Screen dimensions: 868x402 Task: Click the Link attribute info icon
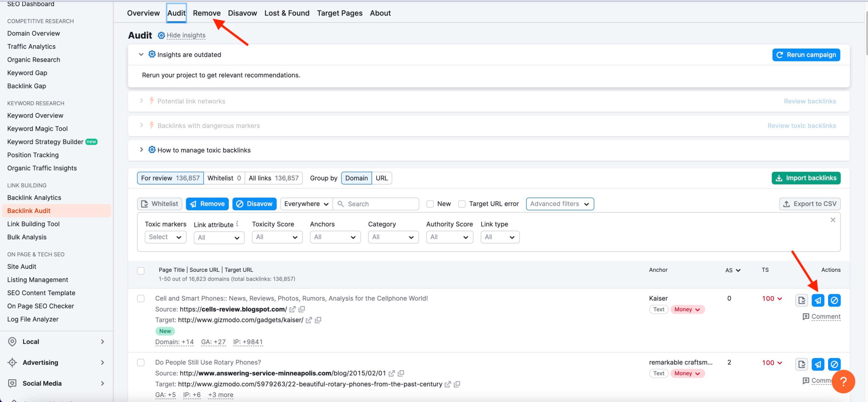point(237,223)
